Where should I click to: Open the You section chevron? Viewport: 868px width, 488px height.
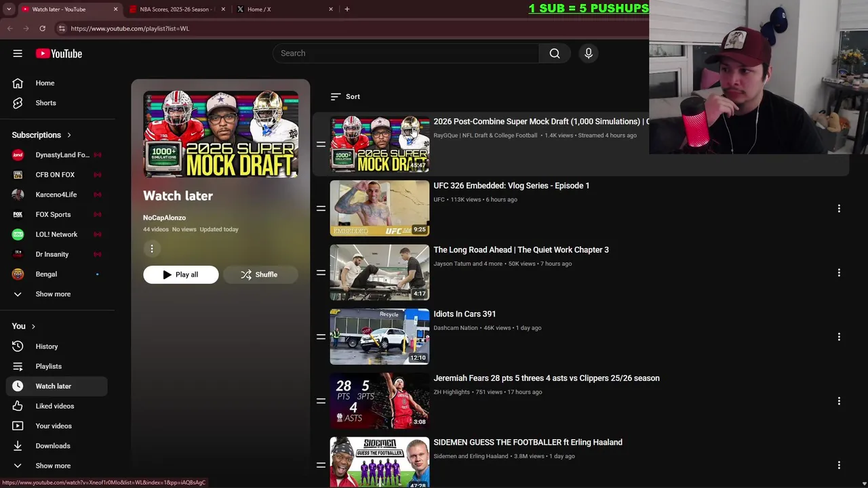[33, 327]
